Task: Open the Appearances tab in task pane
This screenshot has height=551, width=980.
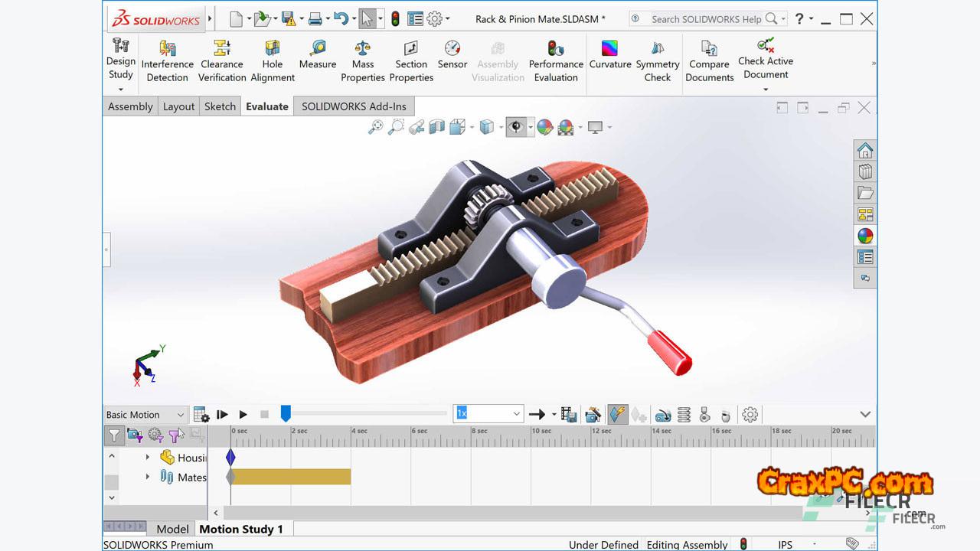Action: (x=865, y=236)
